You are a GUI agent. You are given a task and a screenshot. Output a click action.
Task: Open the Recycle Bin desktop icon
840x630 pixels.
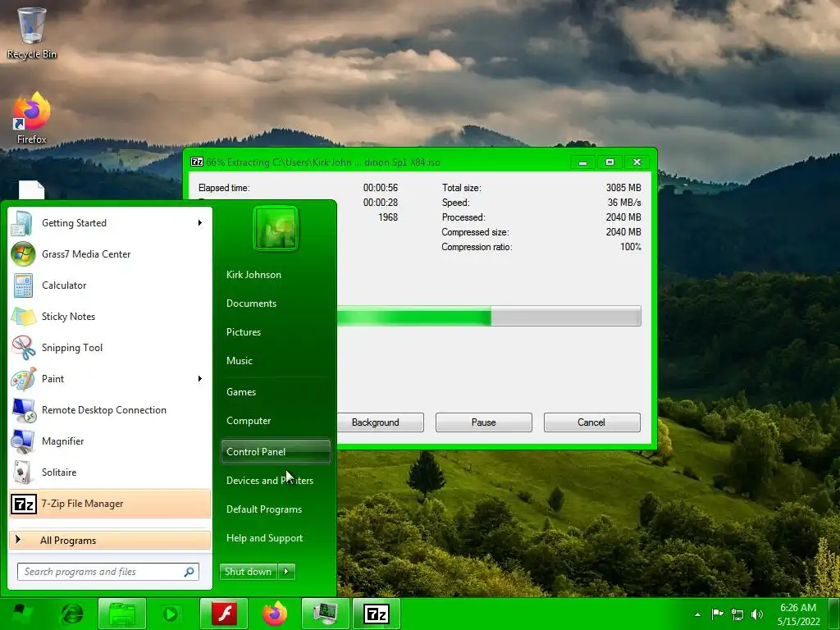[32, 33]
